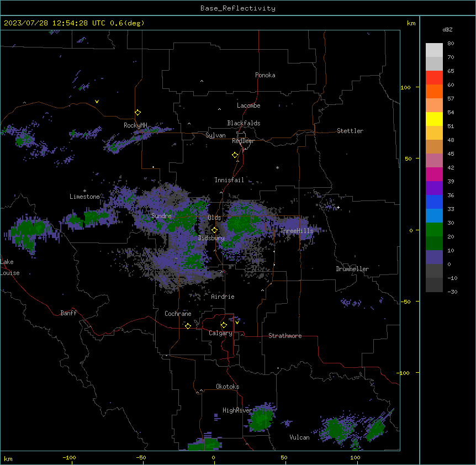Select the Blackfalds label

tap(244, 123)
